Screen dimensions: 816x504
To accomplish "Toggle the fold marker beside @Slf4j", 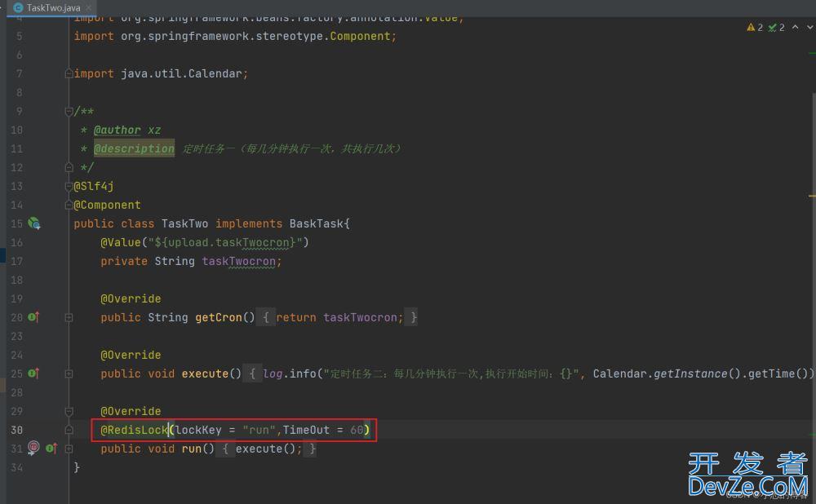I will [69, 186].
